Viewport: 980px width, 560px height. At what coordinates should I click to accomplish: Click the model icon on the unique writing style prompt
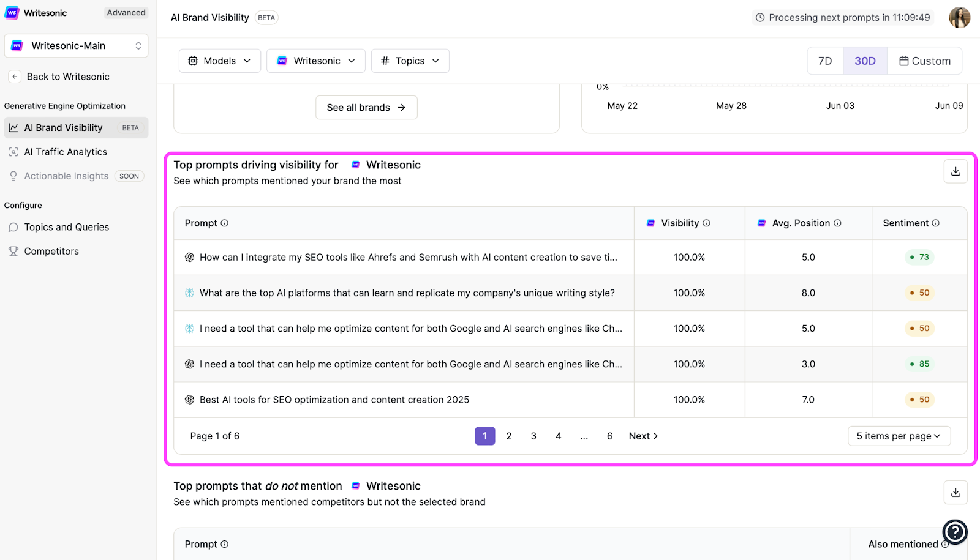[190, 293]
